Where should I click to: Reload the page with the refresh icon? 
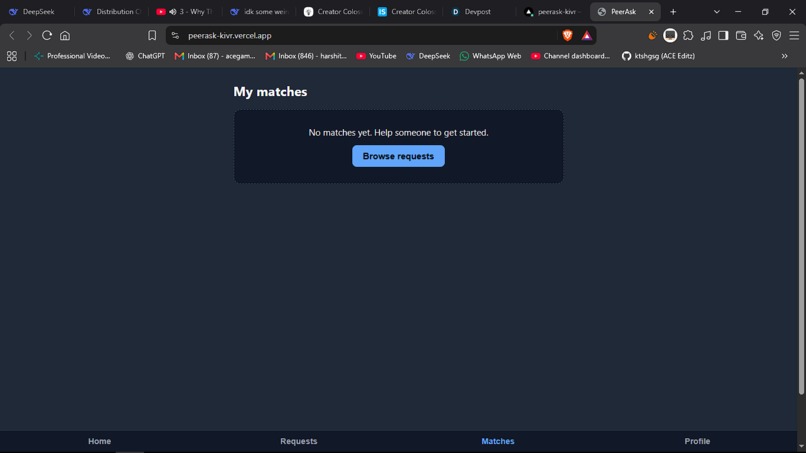point(47,35)
